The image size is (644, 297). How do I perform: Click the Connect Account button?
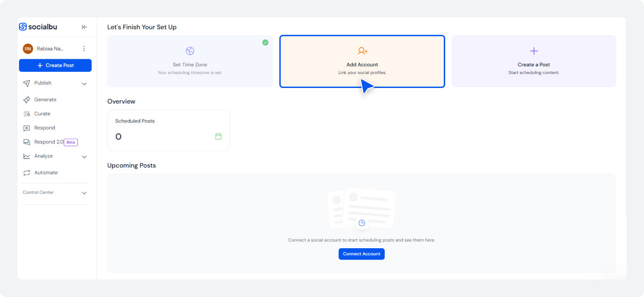tap(362, 254)
